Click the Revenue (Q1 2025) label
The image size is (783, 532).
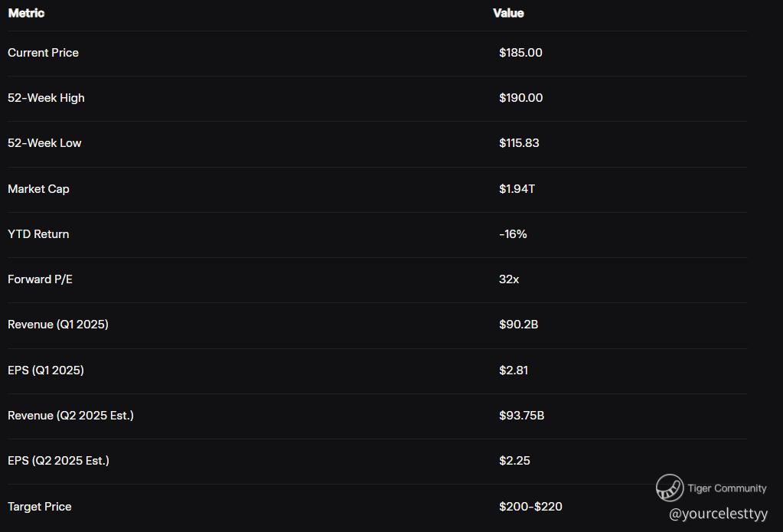point(57,325)
